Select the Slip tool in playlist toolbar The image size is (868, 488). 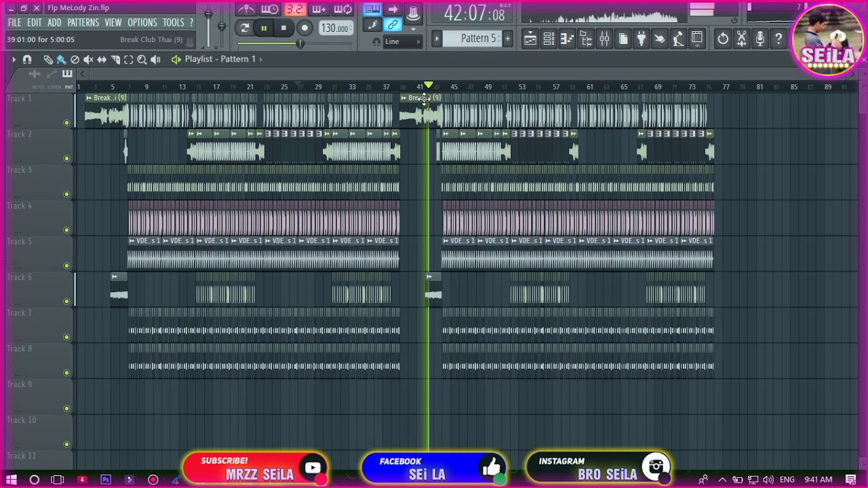102,60
